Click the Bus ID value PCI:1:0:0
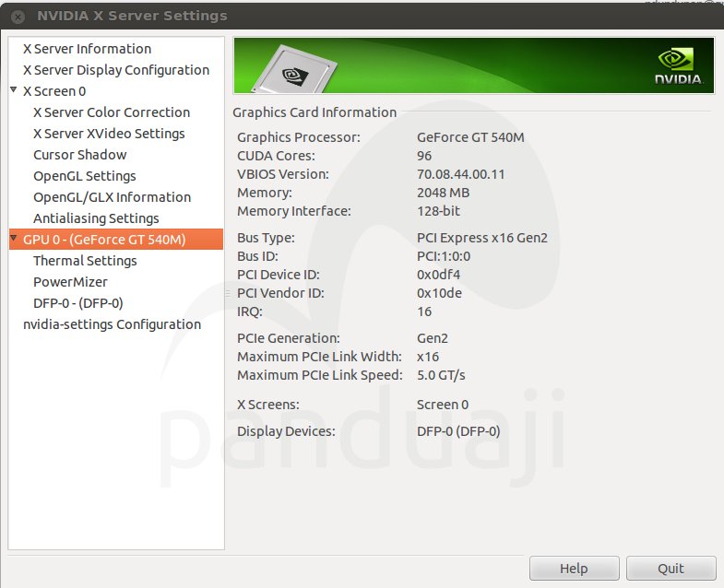The height and width of the screenshot is (588, 724). [444, 256]
